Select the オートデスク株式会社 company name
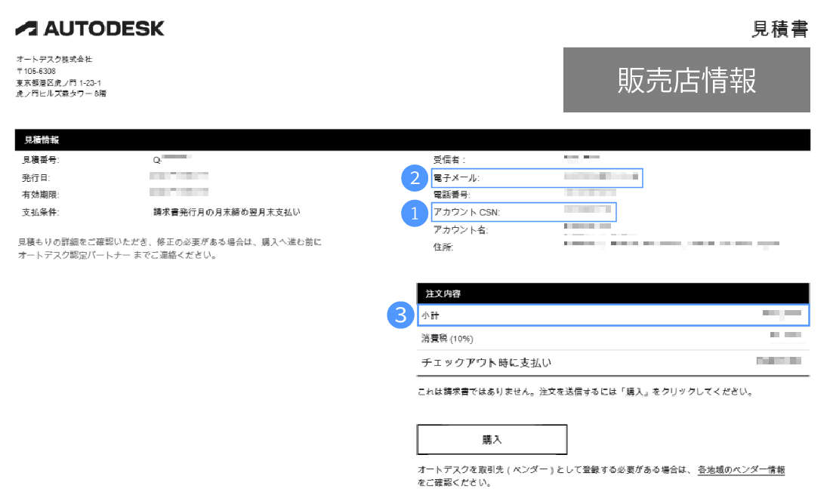The width and height of the screenshot is (833, 504). click(x=54, y=59)
